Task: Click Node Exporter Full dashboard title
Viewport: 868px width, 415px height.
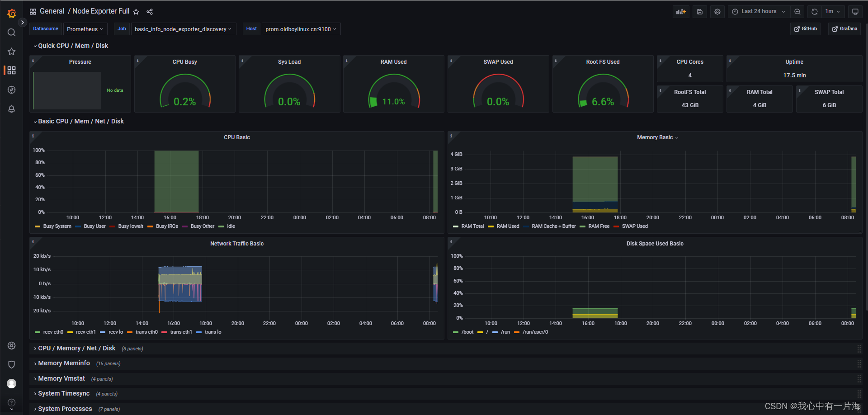Action: pyautogui.click(x=101, y=11)
